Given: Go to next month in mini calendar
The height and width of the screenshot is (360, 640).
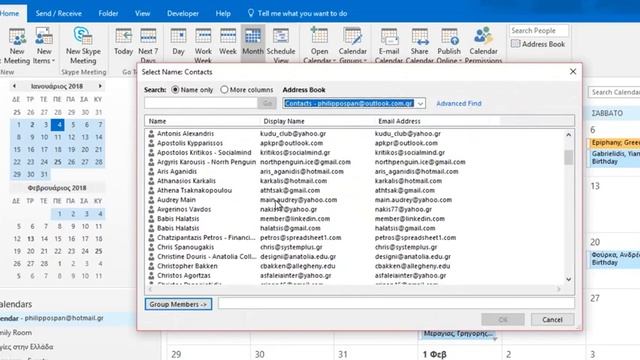Looking at the screenshot, I should (100, 86).
